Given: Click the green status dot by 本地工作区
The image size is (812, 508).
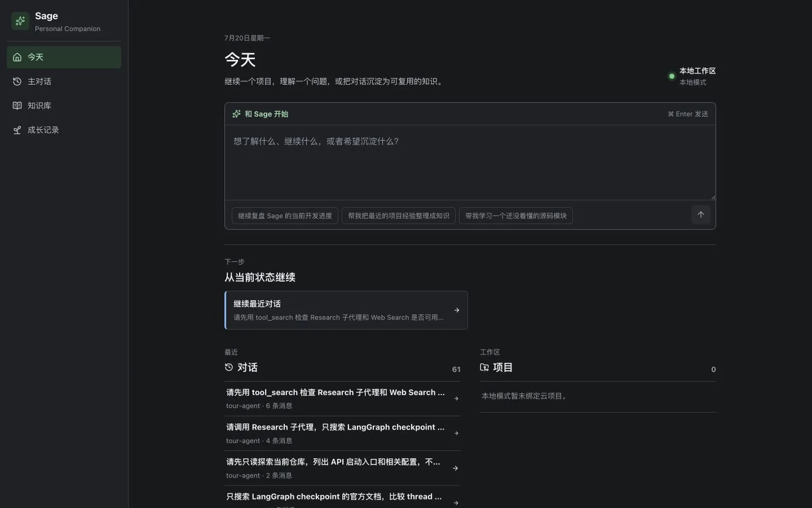Looking at the screenshot, I should point(672,76).
